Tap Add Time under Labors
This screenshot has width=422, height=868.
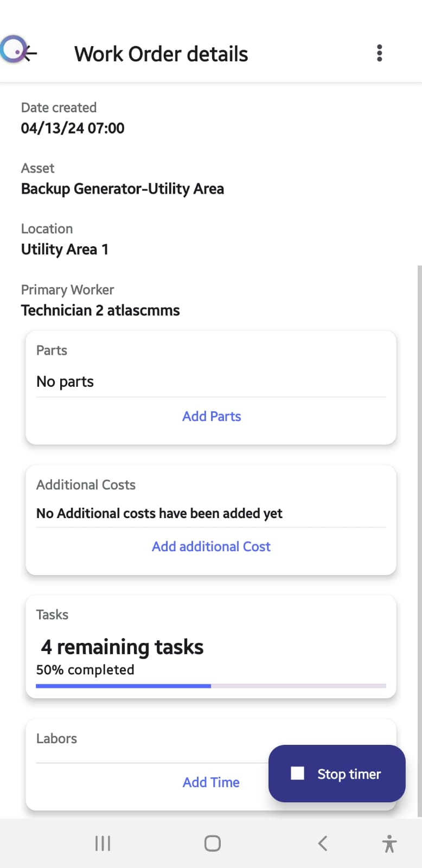(x=211, y=782)
